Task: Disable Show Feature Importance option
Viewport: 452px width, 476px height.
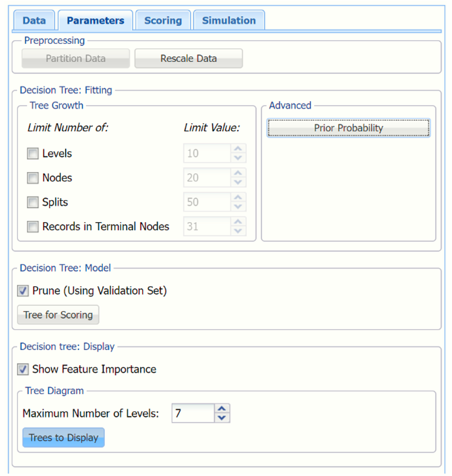Action: [23, 370]
